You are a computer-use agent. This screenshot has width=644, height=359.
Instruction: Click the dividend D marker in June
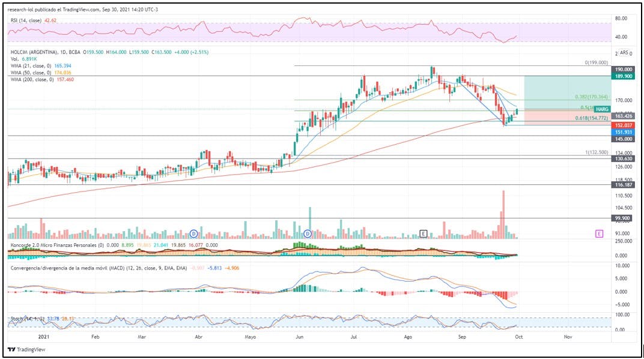tap(308, 234)
